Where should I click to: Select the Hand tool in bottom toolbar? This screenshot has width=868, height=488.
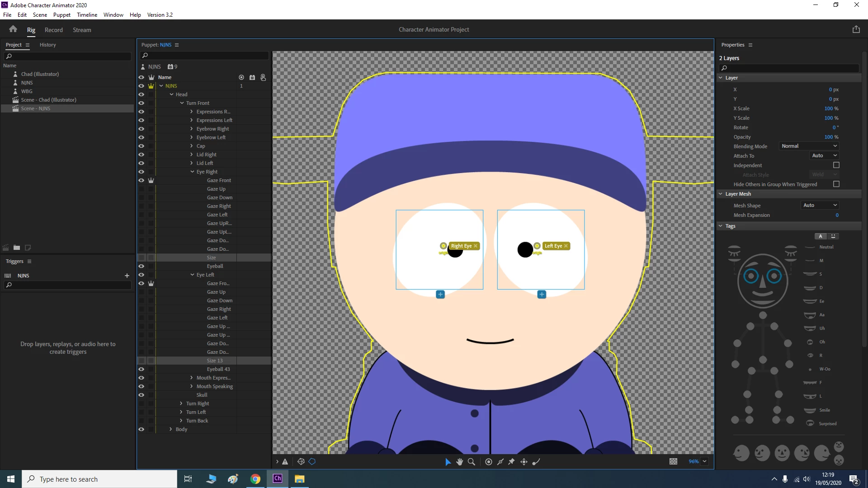coord(459,461)
